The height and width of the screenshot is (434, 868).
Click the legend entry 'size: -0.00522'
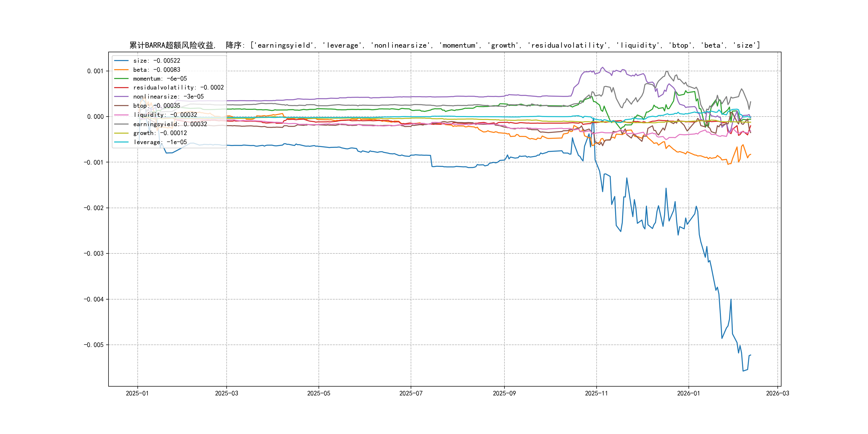[x=156, y=61]
